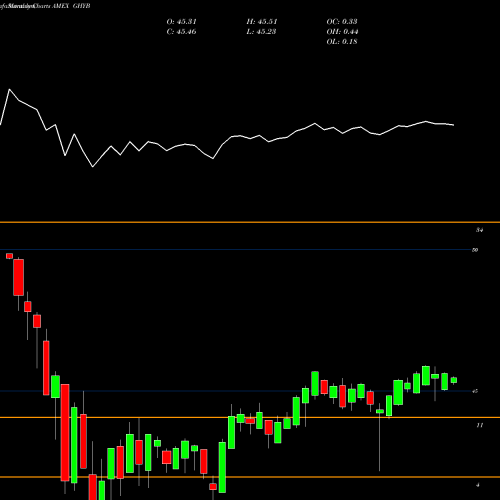Click the '50' price axis label
Viewport: 500px width, 500px height.
pyautogui.click(x=475, y=250)
